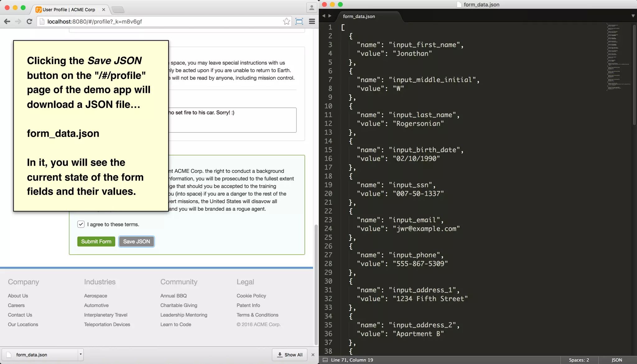Click the screen-shaped icon next to bookmark star
The height and width of the screenshot is (364, 637).
point(299,21)
